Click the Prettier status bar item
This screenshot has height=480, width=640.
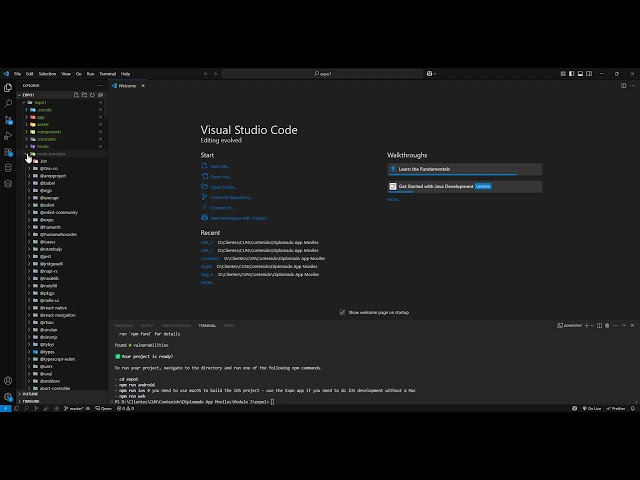coord(616,408)
